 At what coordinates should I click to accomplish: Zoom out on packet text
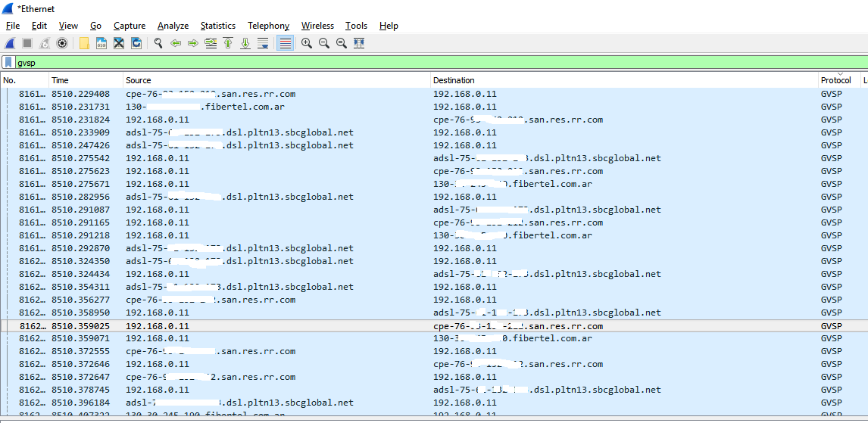tap(324, 43)
